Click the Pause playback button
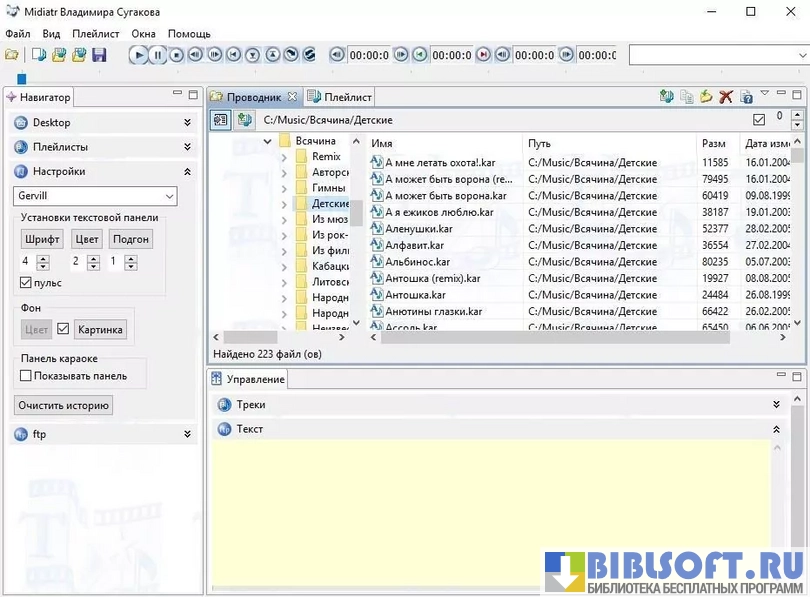Viewport: 810px width, 597px height. click(x=157, y=55)
